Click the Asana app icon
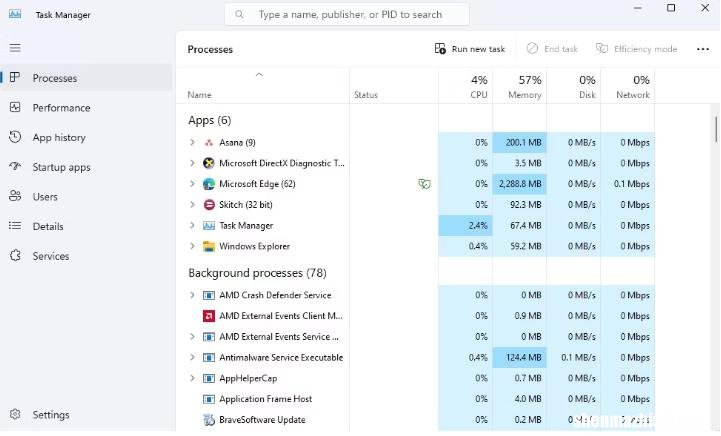Viewport: 721px width, 436px height. (x=209, y=143)
